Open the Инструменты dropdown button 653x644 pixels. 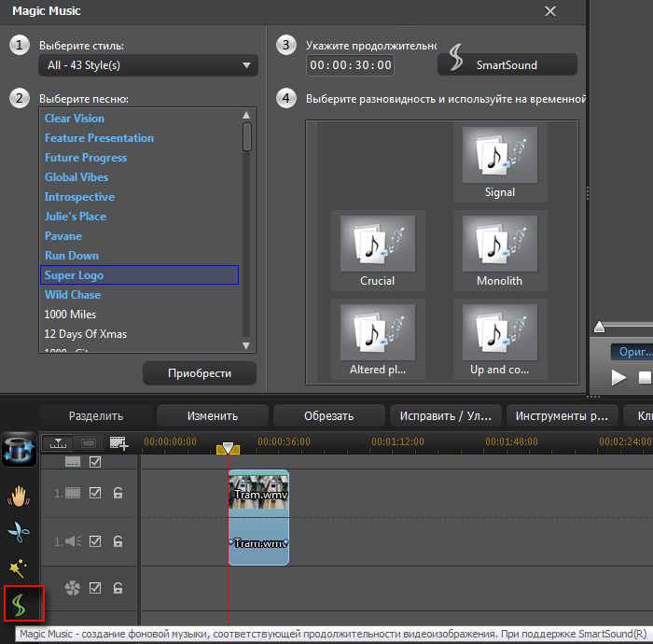pyautogui.click(x=562, y=415)
